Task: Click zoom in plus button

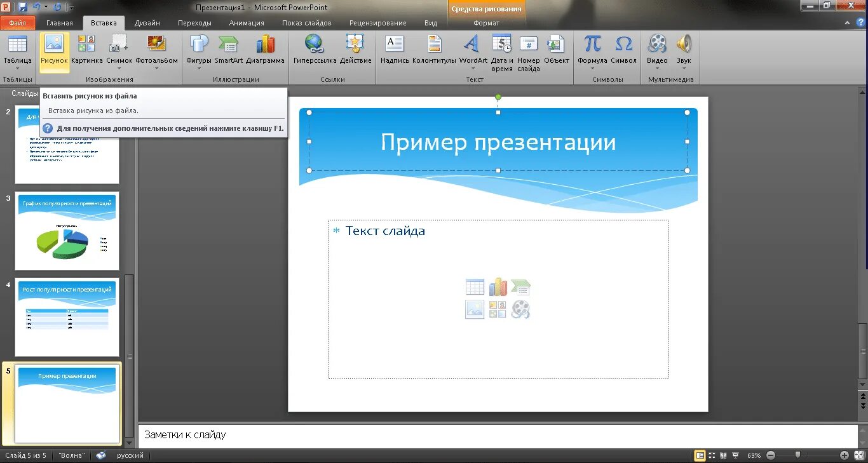Action: click(844, 455)
